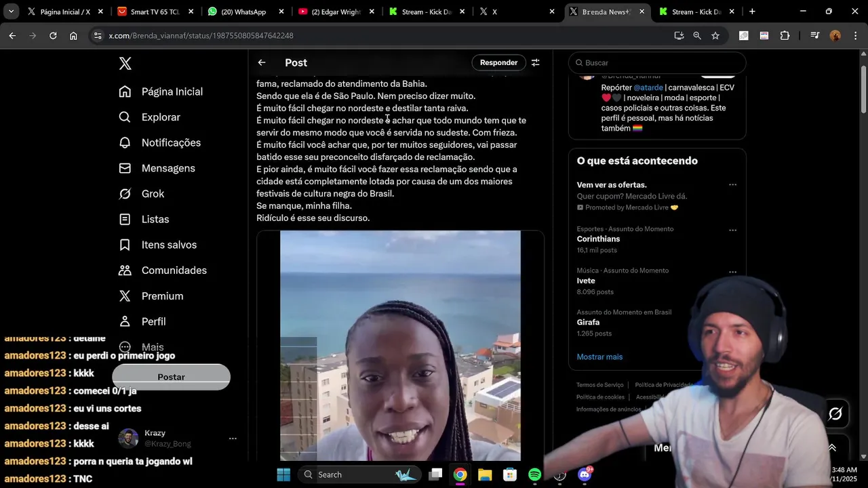Click the Mostrar mais link

click(x=599, y=357)
